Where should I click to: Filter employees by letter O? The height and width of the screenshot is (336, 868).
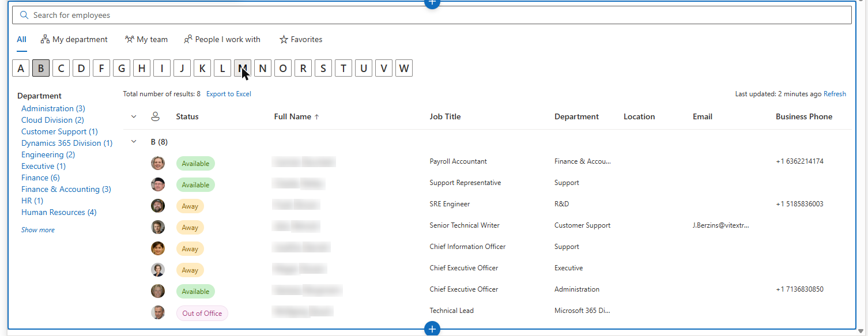tap(283, 69)
